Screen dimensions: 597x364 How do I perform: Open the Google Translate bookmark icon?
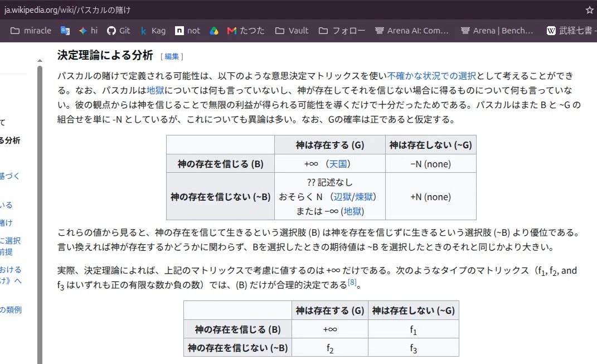pyautogui.click(x=65, y=31)
